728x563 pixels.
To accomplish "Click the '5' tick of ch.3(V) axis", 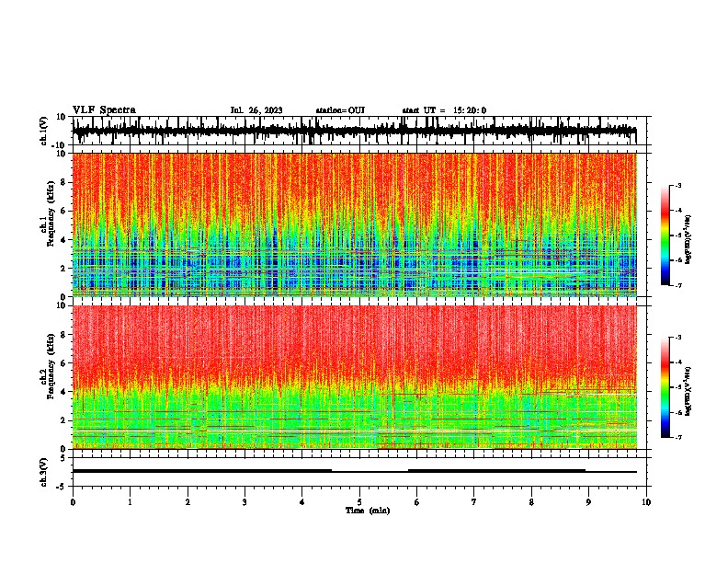I will [64, 458].
